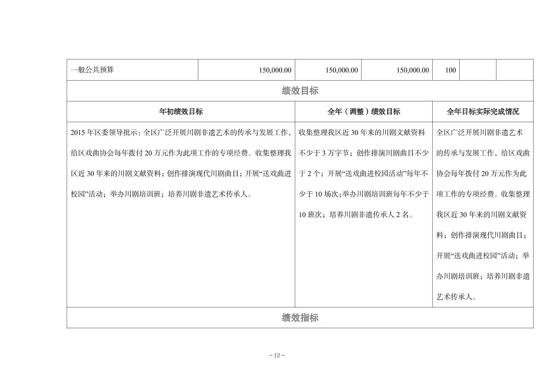Click the empty cell right of 100
The image size is (554, 392).
point(477,70)
